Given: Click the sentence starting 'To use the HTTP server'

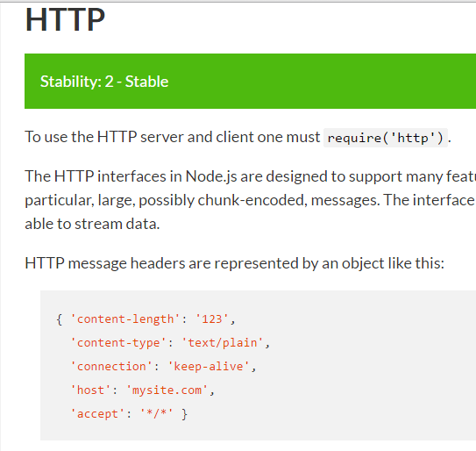Looking at the screenshot, I should pos(238,138).
